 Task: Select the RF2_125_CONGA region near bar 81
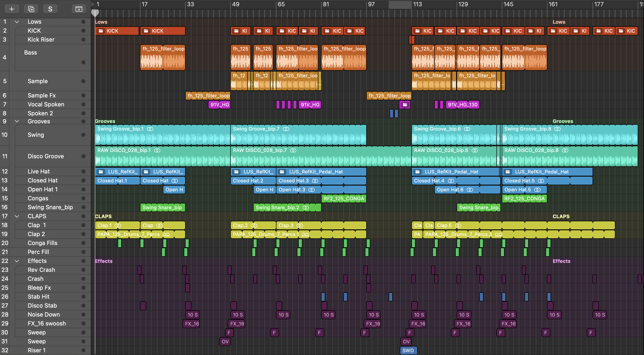tap(343, 199)
